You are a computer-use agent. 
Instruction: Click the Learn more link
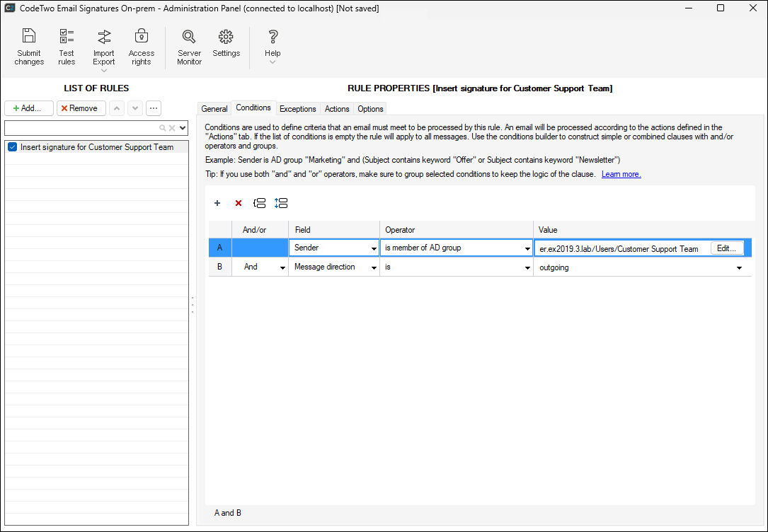pos(620,173)
